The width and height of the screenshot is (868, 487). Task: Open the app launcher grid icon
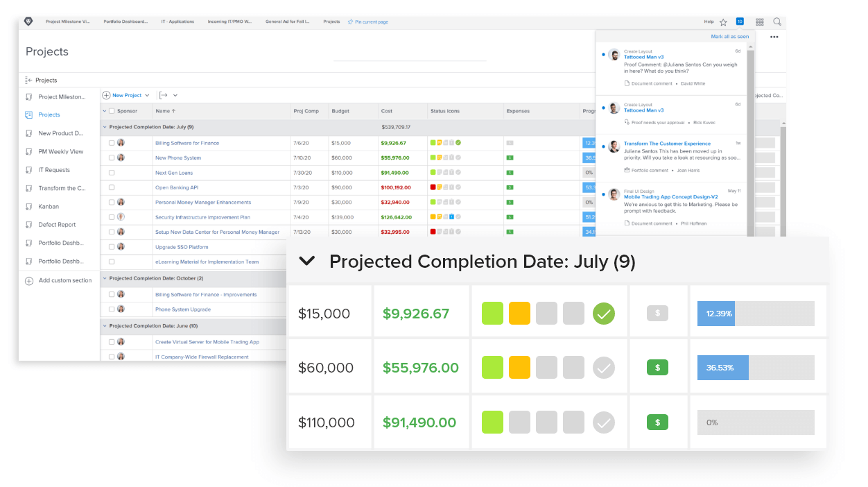tap(759, 22)
